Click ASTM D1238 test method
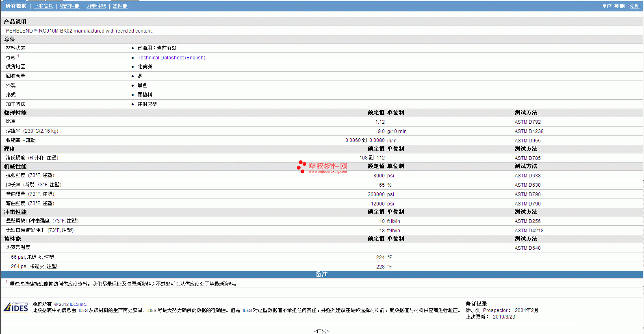 pyautogui.click(x=529, y=131)
